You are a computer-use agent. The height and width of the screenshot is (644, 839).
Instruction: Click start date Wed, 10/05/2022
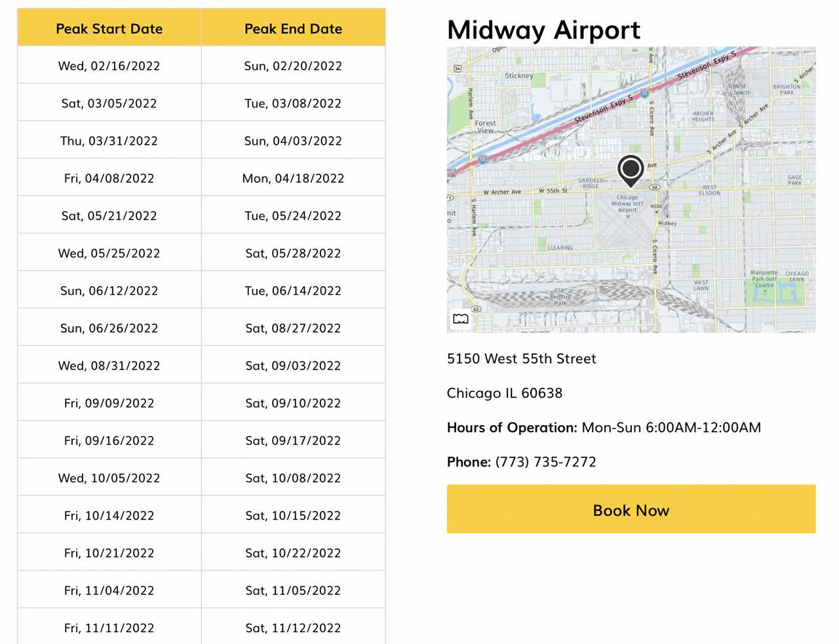[x=109, y=478]
